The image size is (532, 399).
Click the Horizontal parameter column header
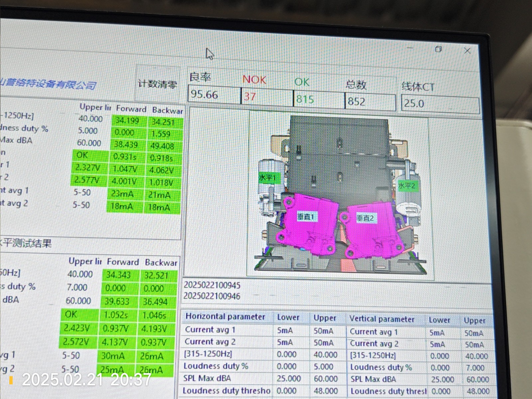pos(225,317)
